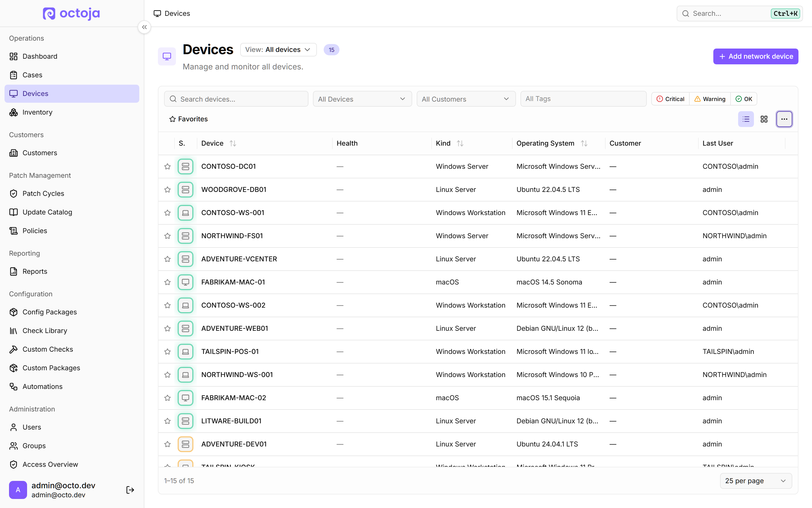This screenshot has width=812, height=508.
Task: Click 'macOS 14.5 Sonoma' cell
Action: click(549, 282)
